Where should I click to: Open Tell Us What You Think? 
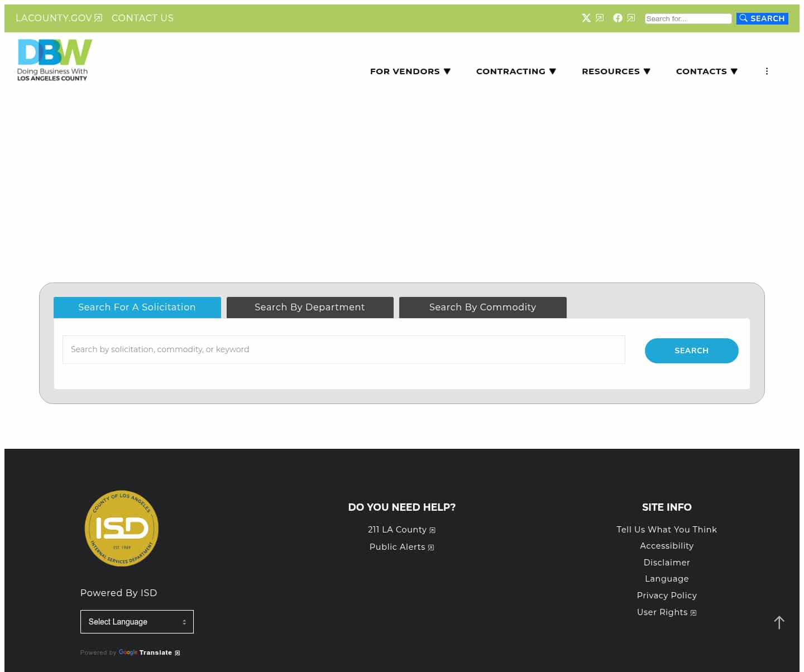(x=667, y=530)
